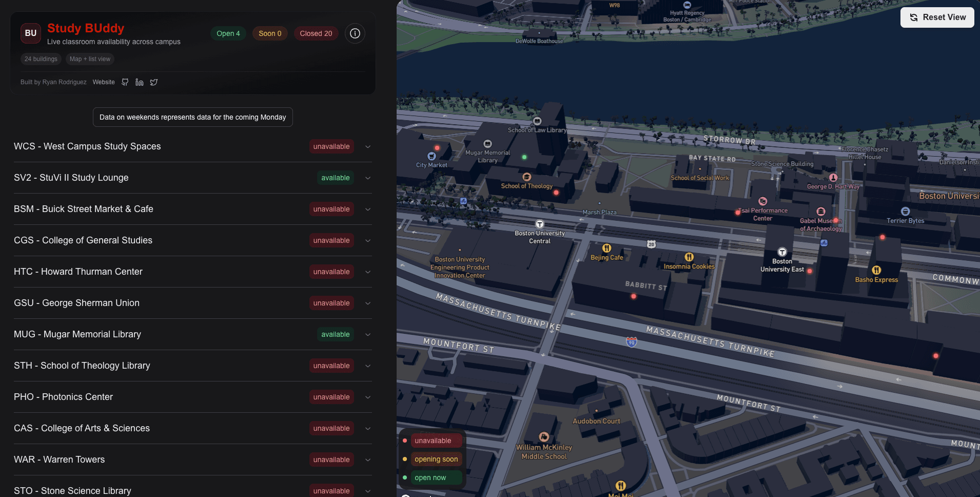Expand the WCS West Campus Study Spaces row
The image size is (980, 497).
pos(368,147)
